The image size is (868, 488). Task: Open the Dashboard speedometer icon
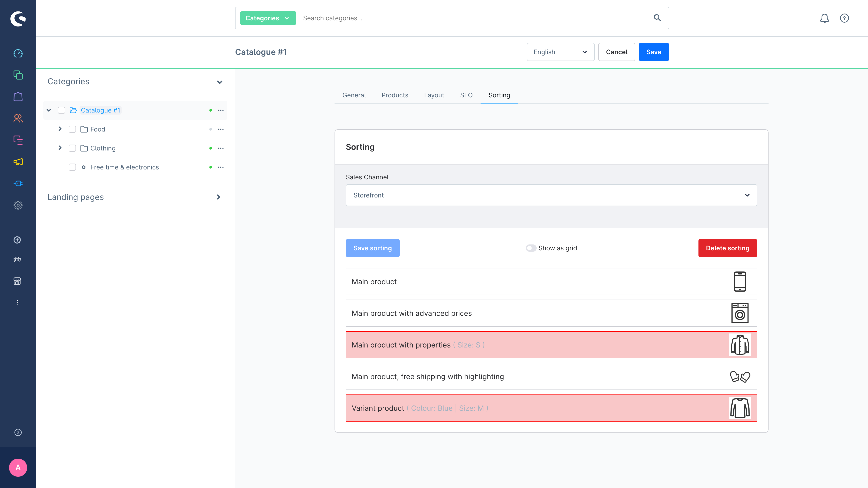click(18, 53)
